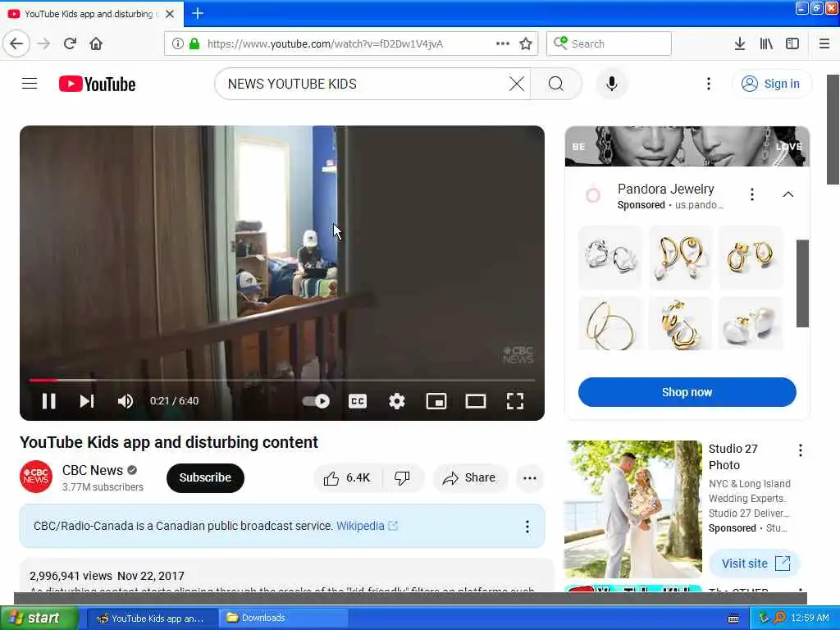840x630 pixels.
Task: Subscribe to CBC News
Action: tap(205, 478)
